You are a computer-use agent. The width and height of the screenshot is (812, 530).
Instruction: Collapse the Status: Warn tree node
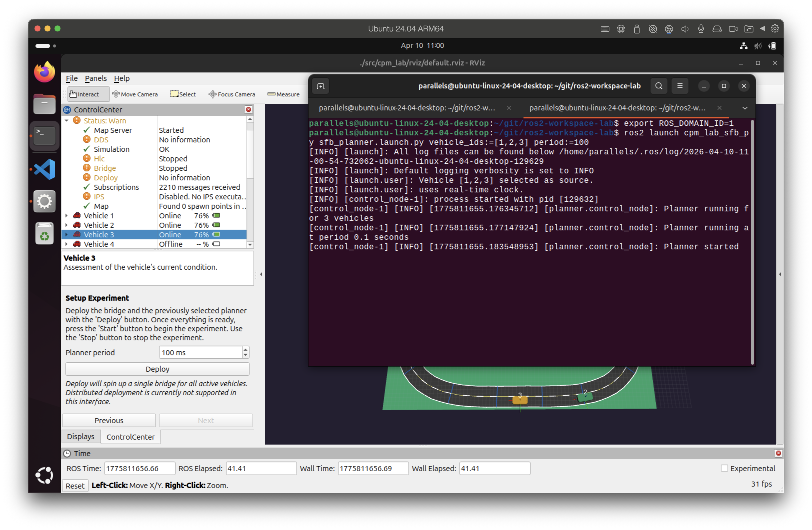point(67,121)
